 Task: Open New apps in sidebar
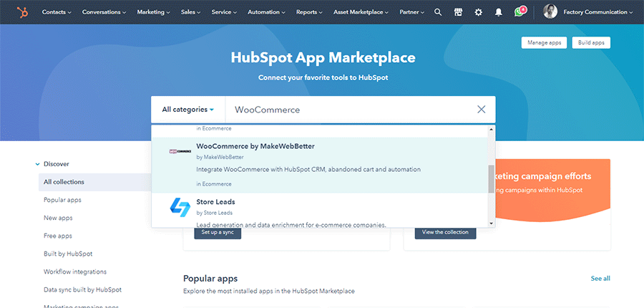pos(58,218)
